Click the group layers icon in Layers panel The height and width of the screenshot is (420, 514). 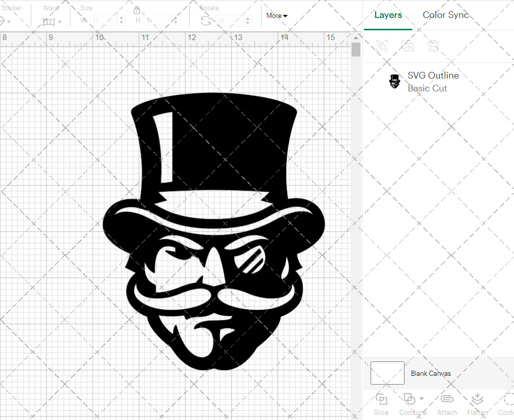coord(381,46)
